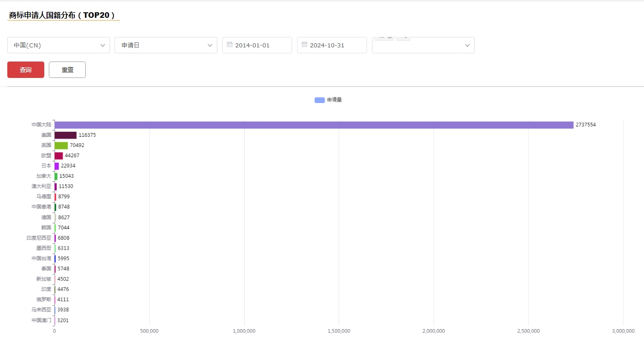Click the 2014-01-01 start date input
Viewport: 644px width, 340px height.
261,45
